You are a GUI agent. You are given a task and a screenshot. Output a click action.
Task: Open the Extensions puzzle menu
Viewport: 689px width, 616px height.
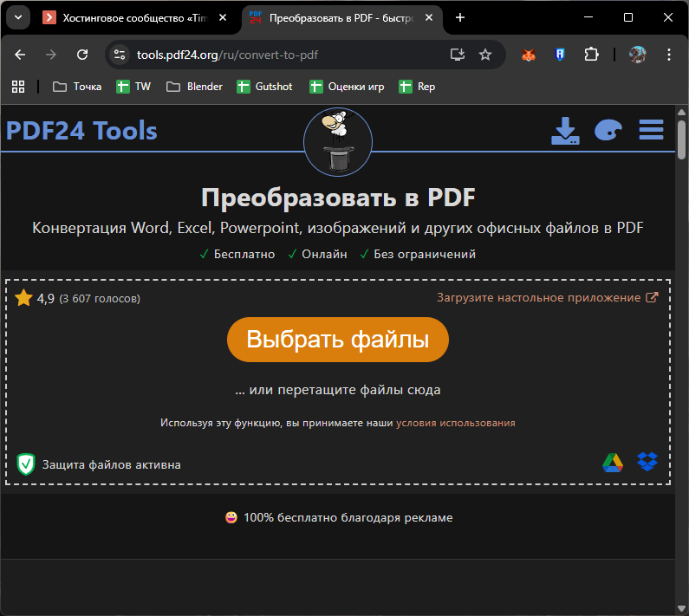(591, 55)
